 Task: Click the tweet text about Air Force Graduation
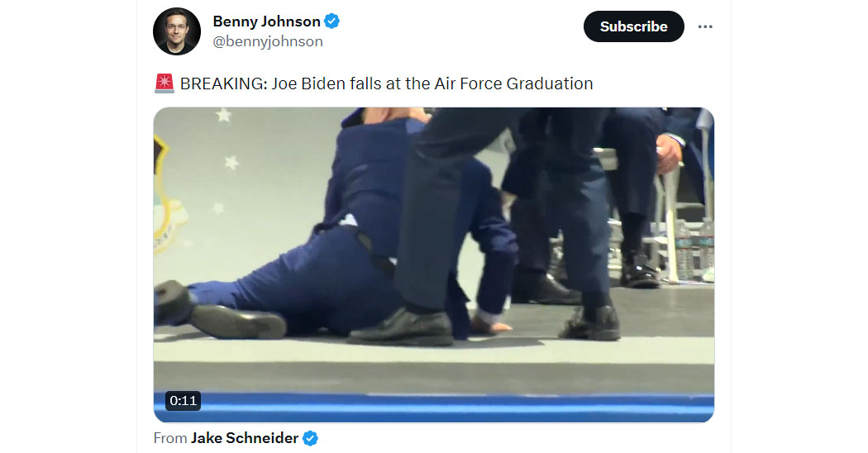pos(386,83)
